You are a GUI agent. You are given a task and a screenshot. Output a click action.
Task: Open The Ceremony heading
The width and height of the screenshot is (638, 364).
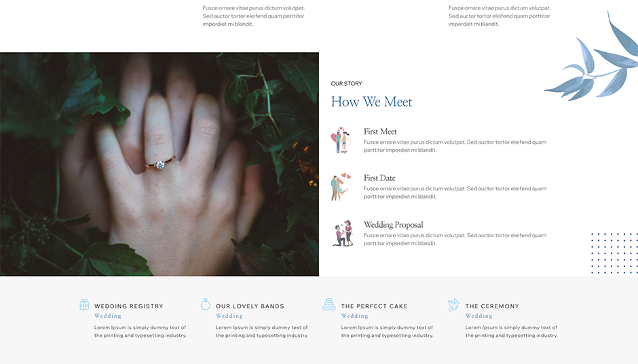[x=492, y=306]
